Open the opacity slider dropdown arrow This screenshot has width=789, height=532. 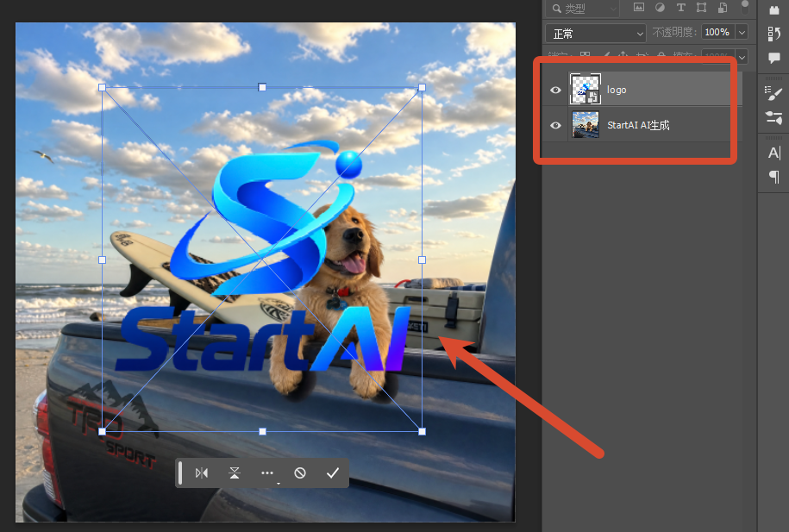click(742, 32)
